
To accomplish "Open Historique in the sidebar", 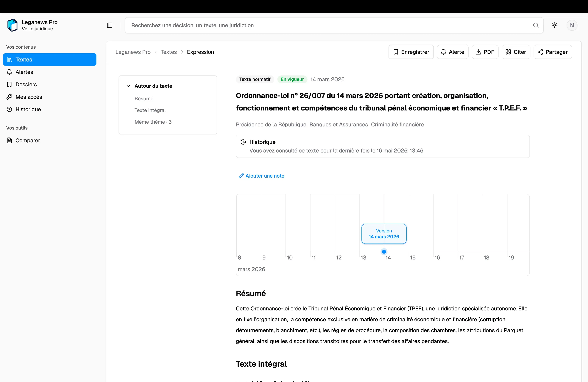I will [x=50, y=109].
